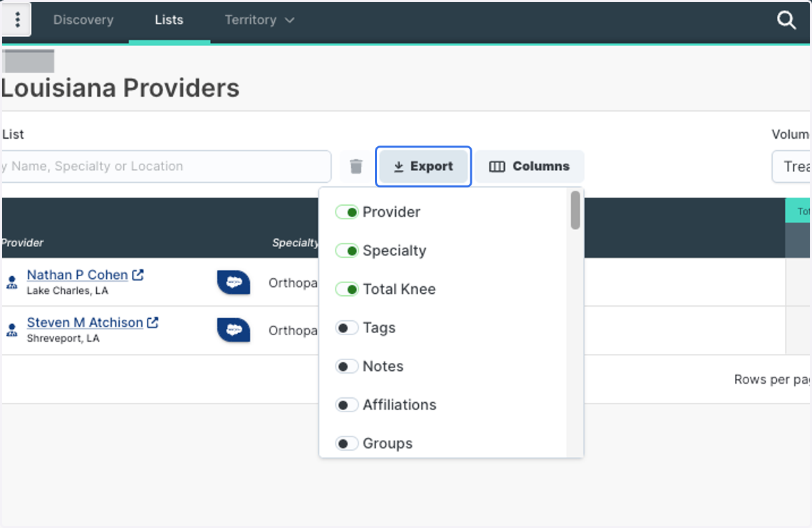Turn on the Groups column
The width and height of the screenshot is (812, 528).
tap(347, 444)
